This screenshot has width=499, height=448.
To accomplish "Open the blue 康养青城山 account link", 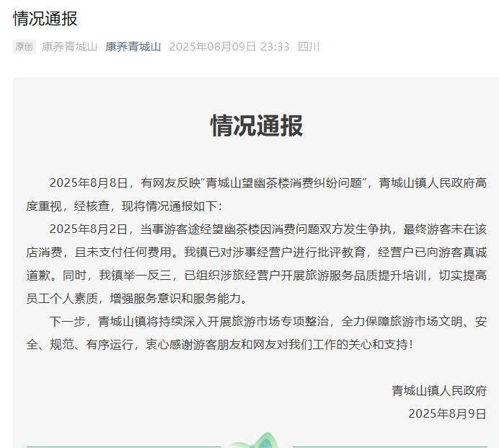I will pyautogui.click(x=133, y=47).
